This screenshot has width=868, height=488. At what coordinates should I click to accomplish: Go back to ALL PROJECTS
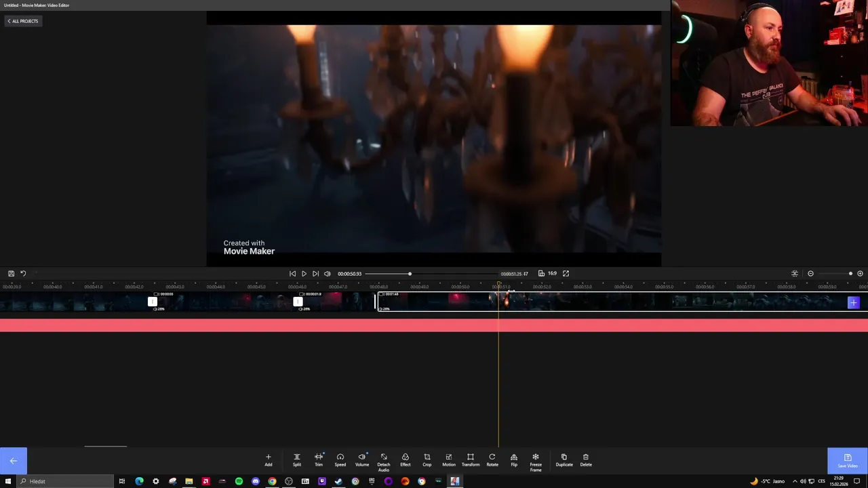(23, 21)
